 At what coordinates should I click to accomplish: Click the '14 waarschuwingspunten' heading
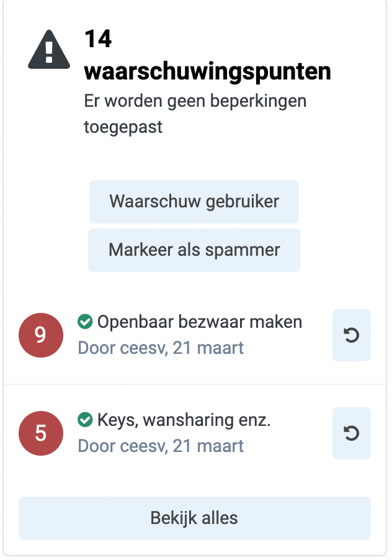pyautogui.click(x=208, y=55)
